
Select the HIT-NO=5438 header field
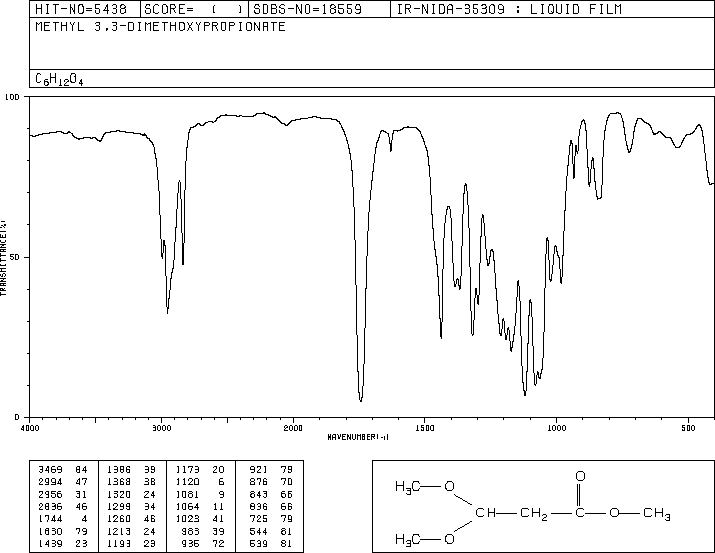81,9
